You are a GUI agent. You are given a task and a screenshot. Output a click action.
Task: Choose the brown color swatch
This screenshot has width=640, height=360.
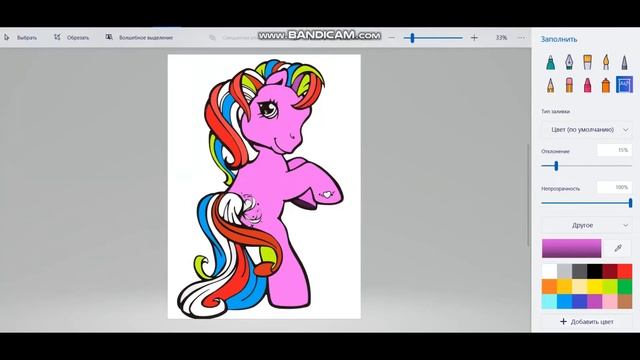tap(624, 302)
